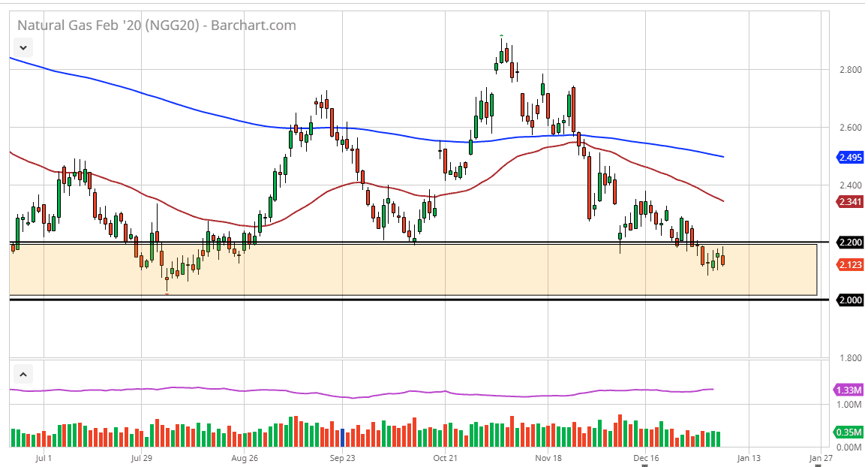Click the Sep 23 date axis label
The image size is (868, 467).
click(343, 458)
